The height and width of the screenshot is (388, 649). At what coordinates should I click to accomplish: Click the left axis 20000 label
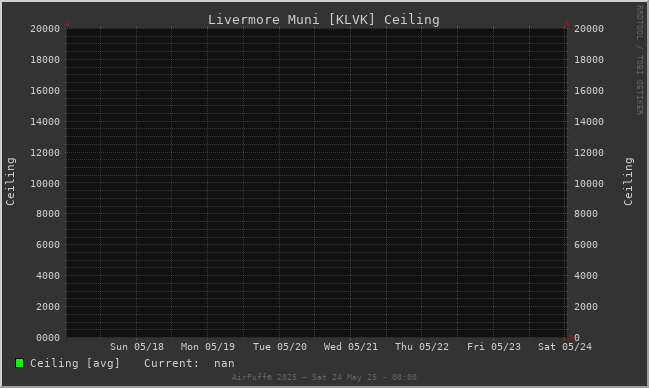click(x=45, y=29)
